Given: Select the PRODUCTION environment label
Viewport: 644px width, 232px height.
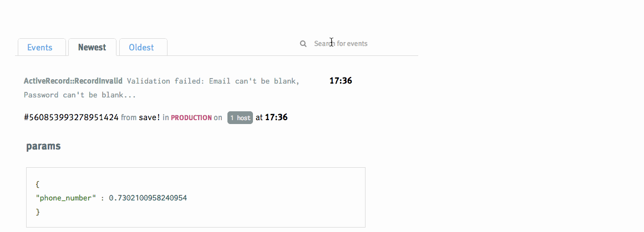Looking at the screenshot, I should (x=191, y=118).
